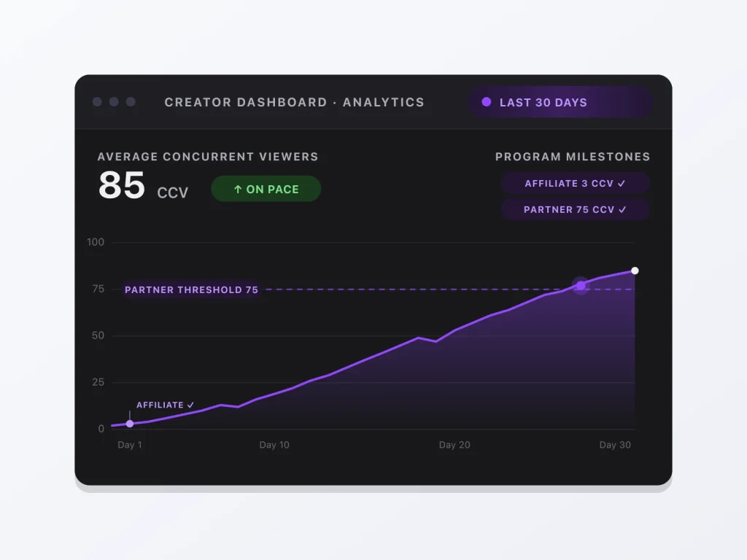Screen dimensions: 747x560
Task: Click the Day 20 axis label
Action: tap(454, 445)
